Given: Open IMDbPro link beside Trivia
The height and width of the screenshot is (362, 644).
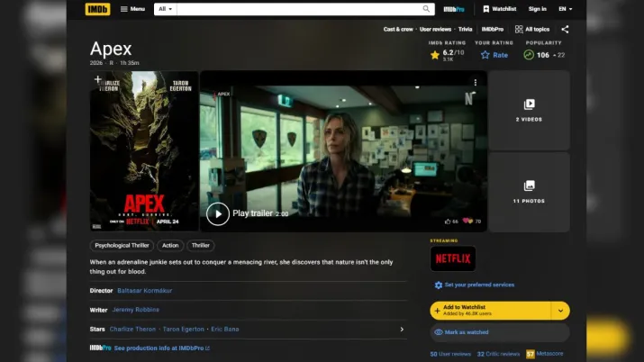Looking at the screenshot, I should [493, 29].
